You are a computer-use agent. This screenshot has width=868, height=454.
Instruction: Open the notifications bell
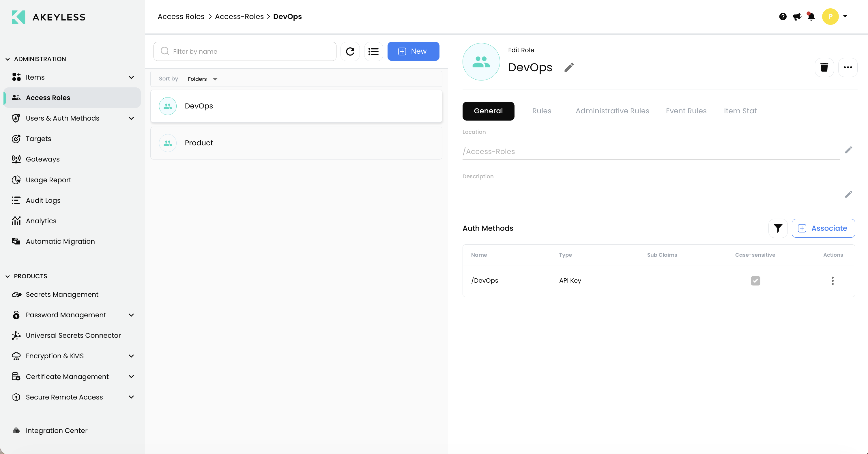811,16
